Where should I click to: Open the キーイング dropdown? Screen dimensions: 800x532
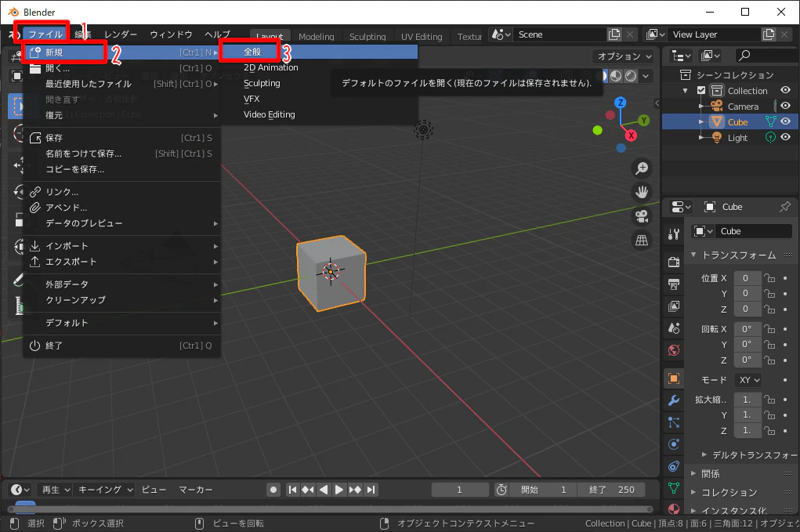point(104,490)
